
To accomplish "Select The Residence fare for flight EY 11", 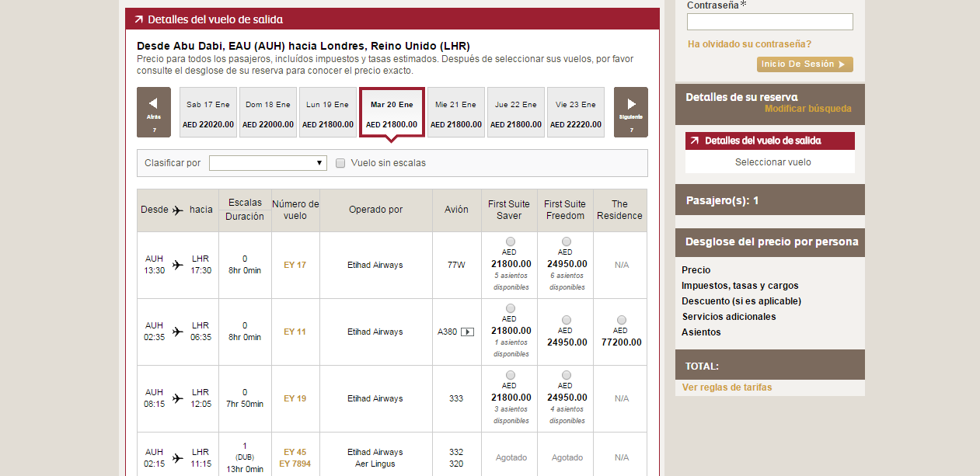I will point(621,320).
